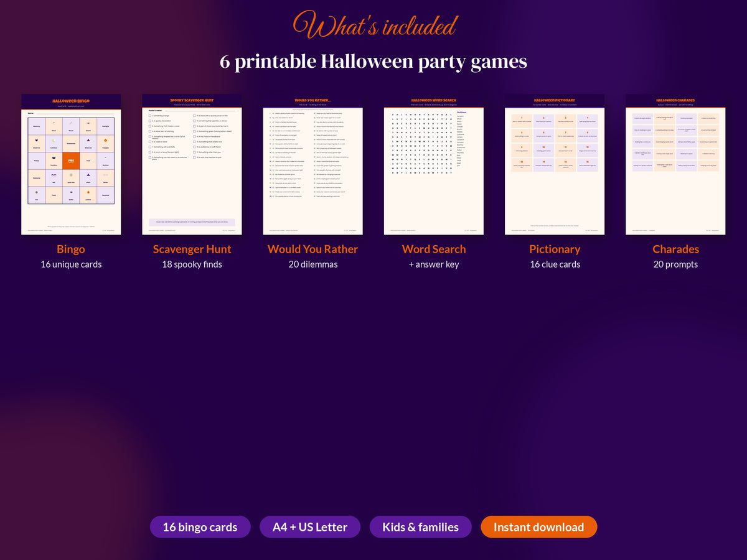Click the 'A4 + US Letter' pill badge
The width and height of the screenshot is (747, 560).
310,527
